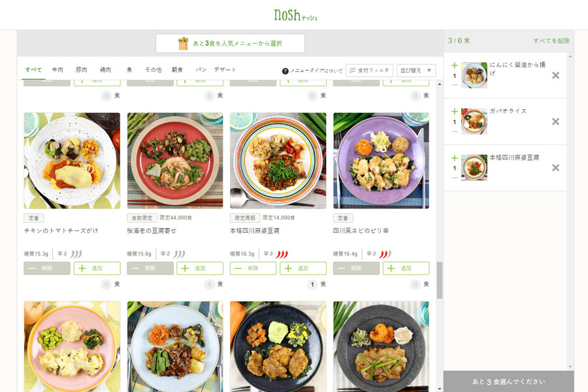Select the 魚 category tab
The width and height of the screenshot is (588, 392).
pyautogui.click(x=129, y=70)
